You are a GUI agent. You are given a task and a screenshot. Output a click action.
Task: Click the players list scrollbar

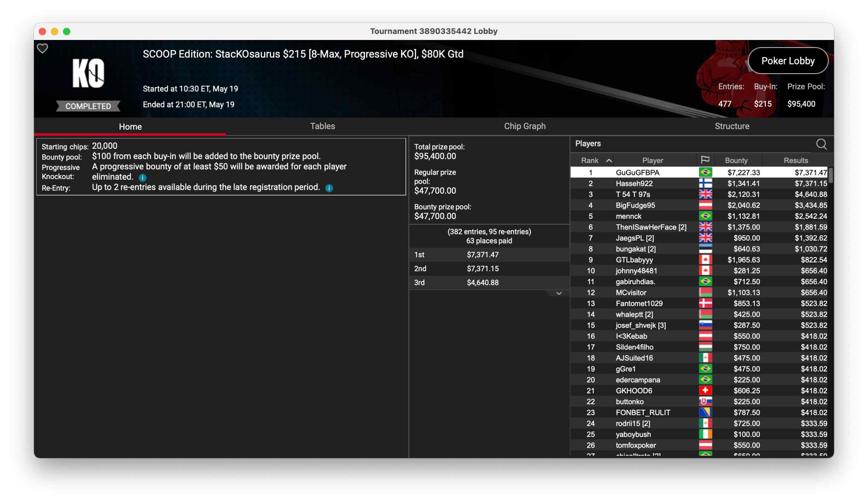pos(830,176)
